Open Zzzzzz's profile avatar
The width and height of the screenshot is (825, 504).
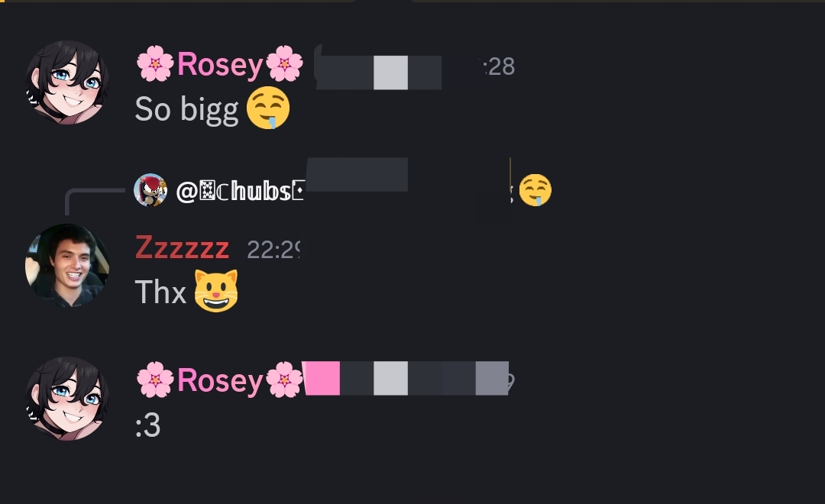tap(67, 266)
